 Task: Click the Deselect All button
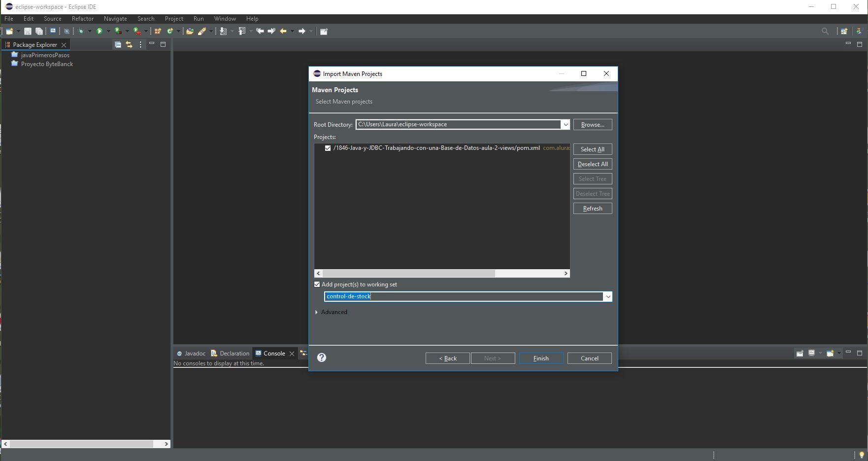[593, 164]
